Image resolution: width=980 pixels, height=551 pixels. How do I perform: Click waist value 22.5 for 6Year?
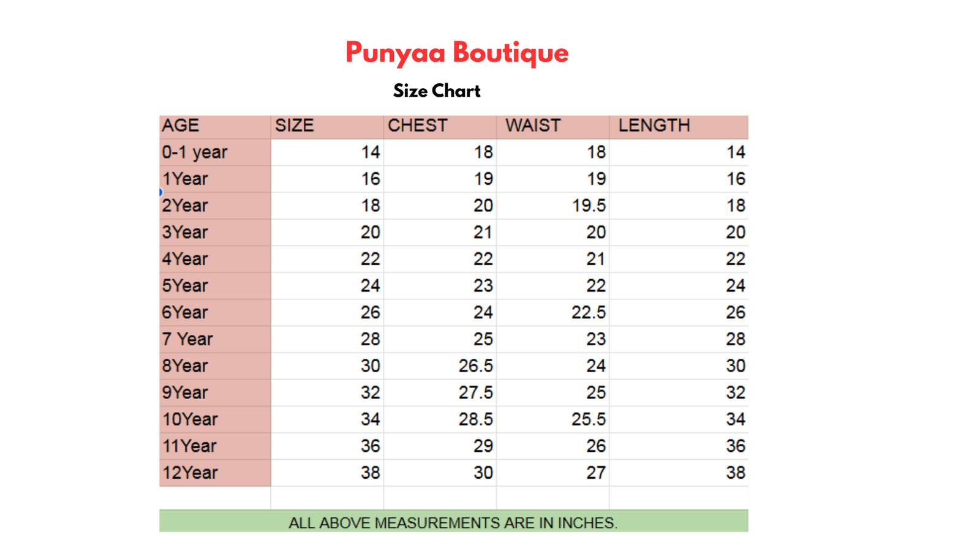[589, 313]
